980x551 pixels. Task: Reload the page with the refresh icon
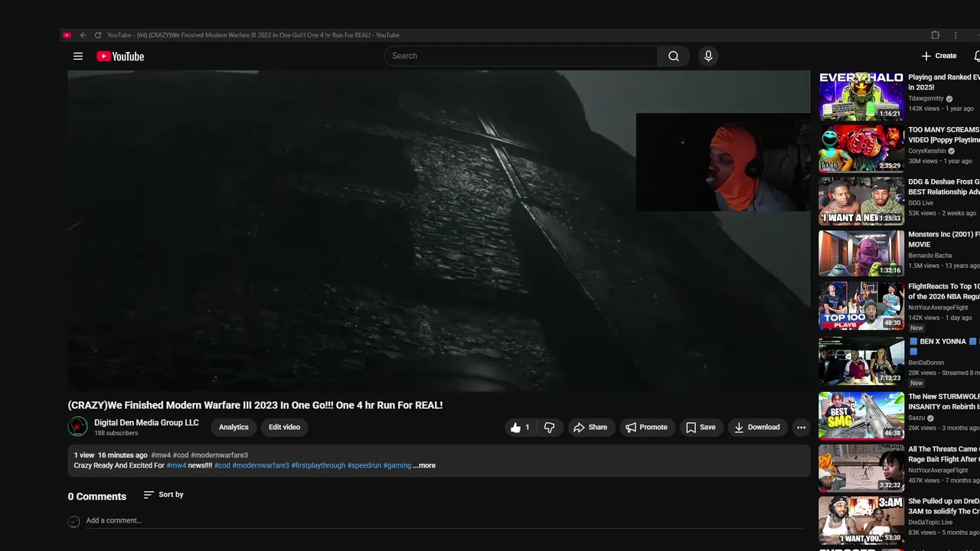98,35
